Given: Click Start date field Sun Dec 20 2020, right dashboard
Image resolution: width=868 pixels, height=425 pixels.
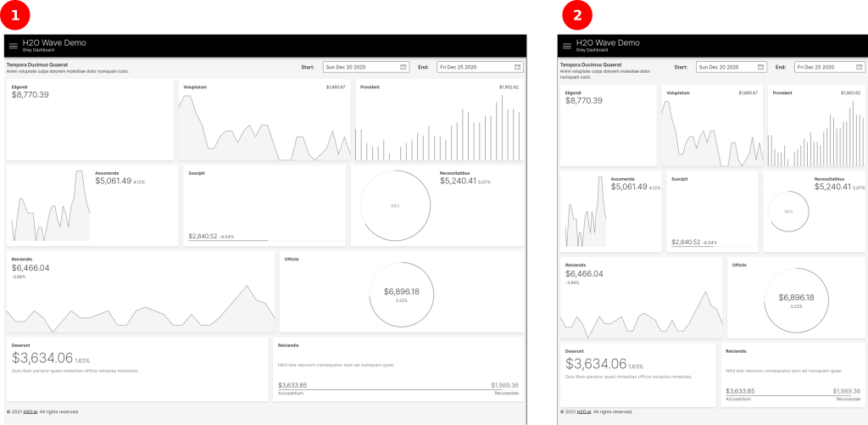Looking at the screenshot, I should pos(732,67).
